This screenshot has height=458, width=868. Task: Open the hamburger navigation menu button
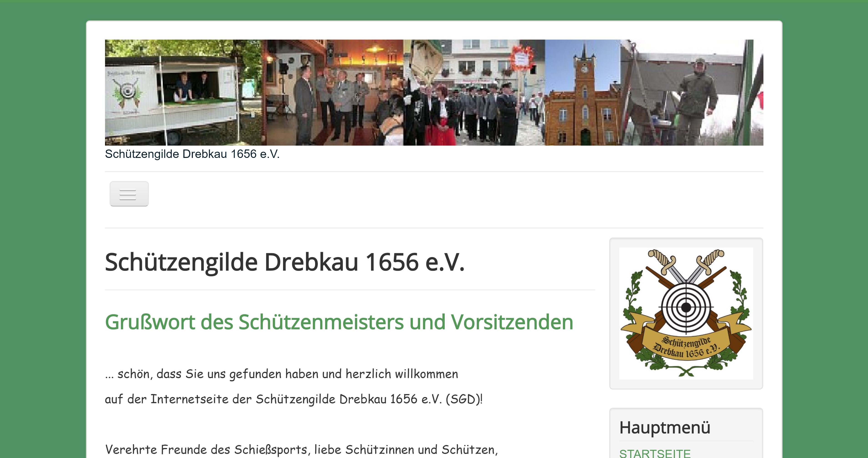coord(129,194)
